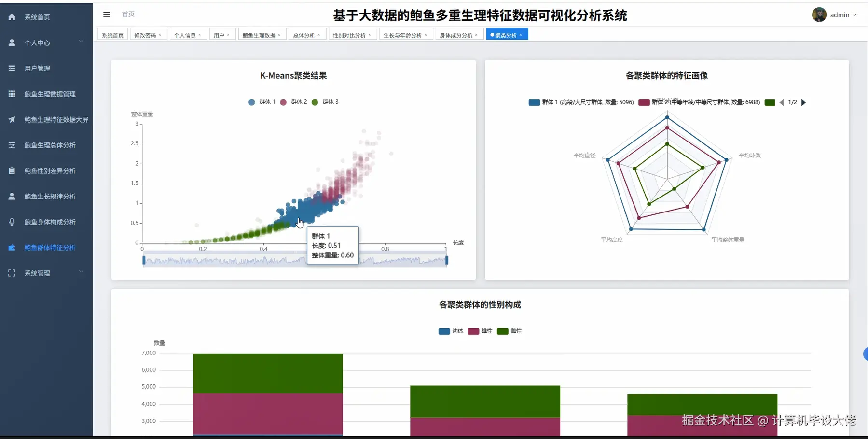Click the 首页 breadcrumb link
868x439 pixels.
pyautogui.click(x=128, y=14)
